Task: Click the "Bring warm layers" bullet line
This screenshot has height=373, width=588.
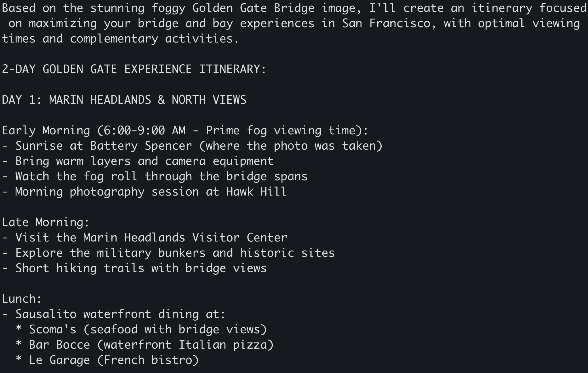Action: (x=138, y=161)
